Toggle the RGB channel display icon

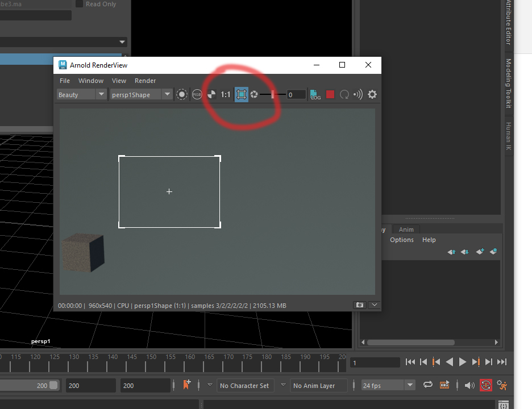[x=197, y=94]
